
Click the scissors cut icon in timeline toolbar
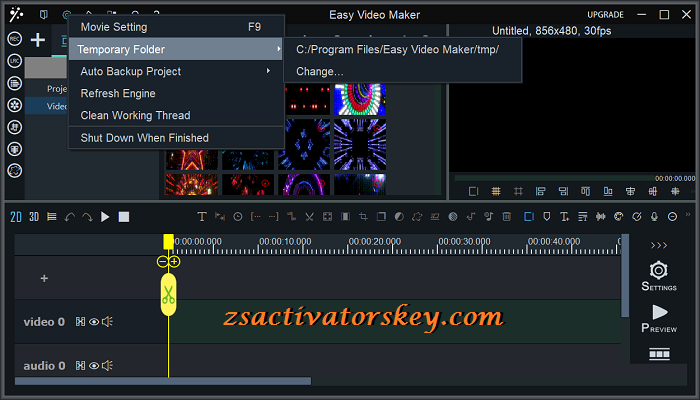(x=309, y=217)
